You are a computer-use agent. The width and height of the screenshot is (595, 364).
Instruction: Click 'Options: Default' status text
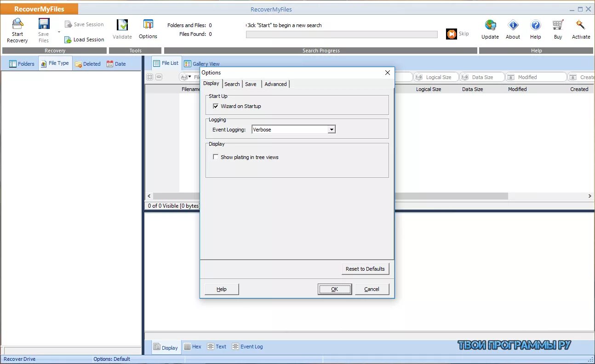pos(112,359)
